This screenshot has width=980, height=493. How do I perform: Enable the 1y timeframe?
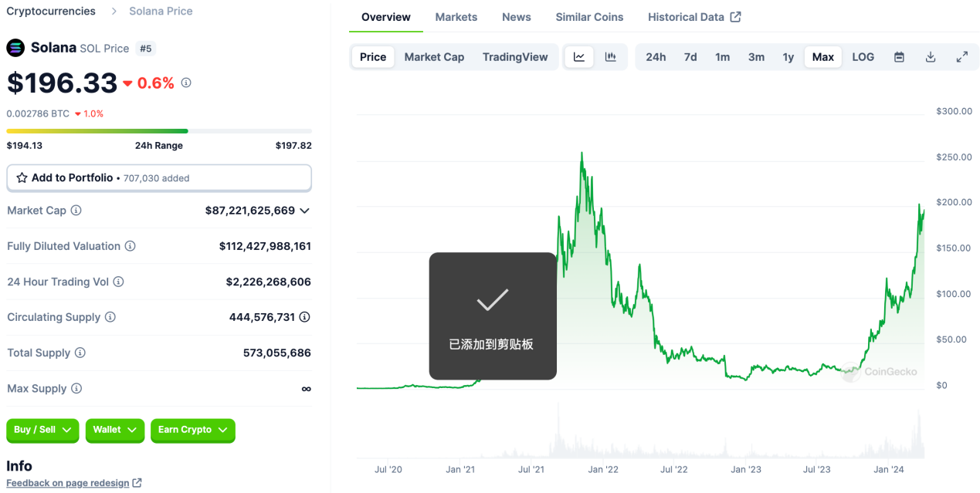(788, 56)
